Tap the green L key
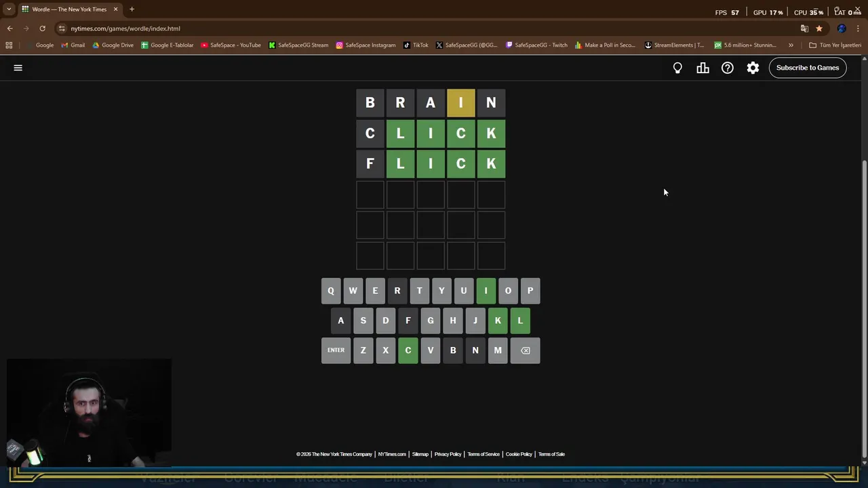The height and width of the screenshot is (488, 868). coord(520,321)
